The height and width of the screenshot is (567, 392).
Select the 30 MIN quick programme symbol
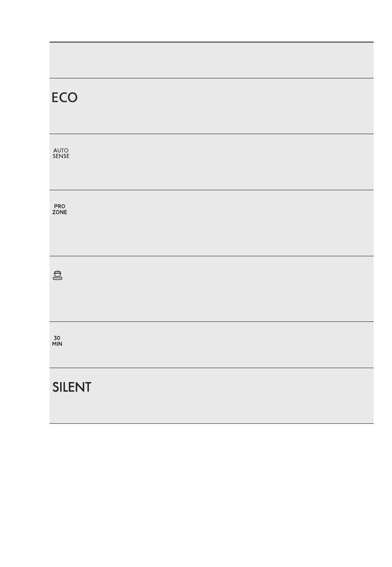pos(57,341)
